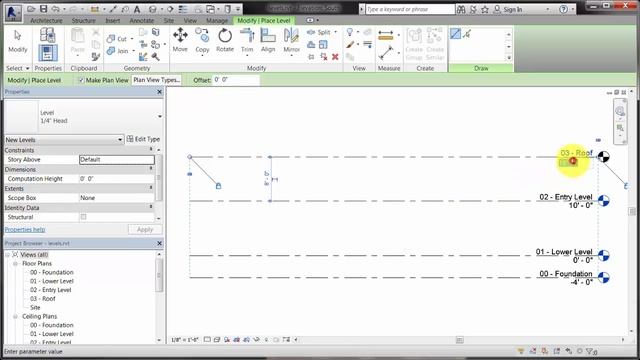Open the level type selector dropdown
Image resolution: width=640 pixels, height=360 pixels.
click(160, 116)
